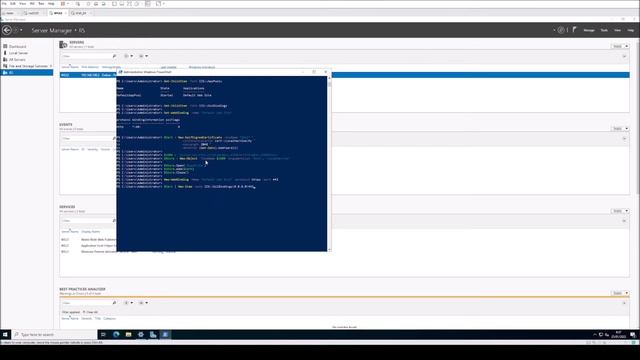640x360 pixels.
Task: Select All Servers in sidebar
Action: click(x=17, y=59)
